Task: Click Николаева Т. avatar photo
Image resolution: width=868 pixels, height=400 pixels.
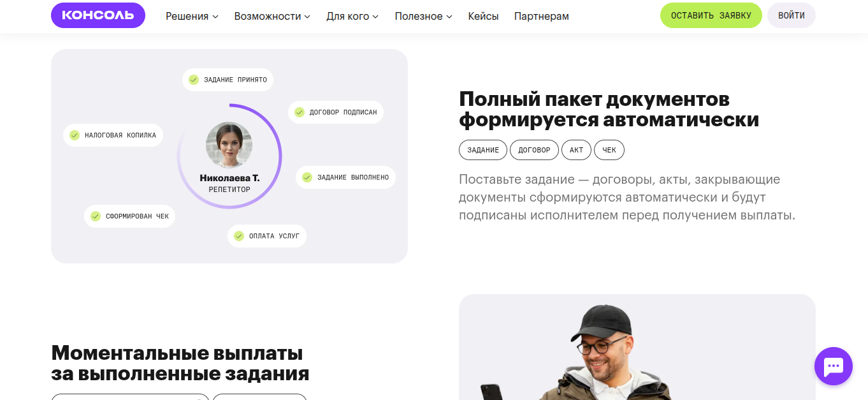Action: coord(229,145)
